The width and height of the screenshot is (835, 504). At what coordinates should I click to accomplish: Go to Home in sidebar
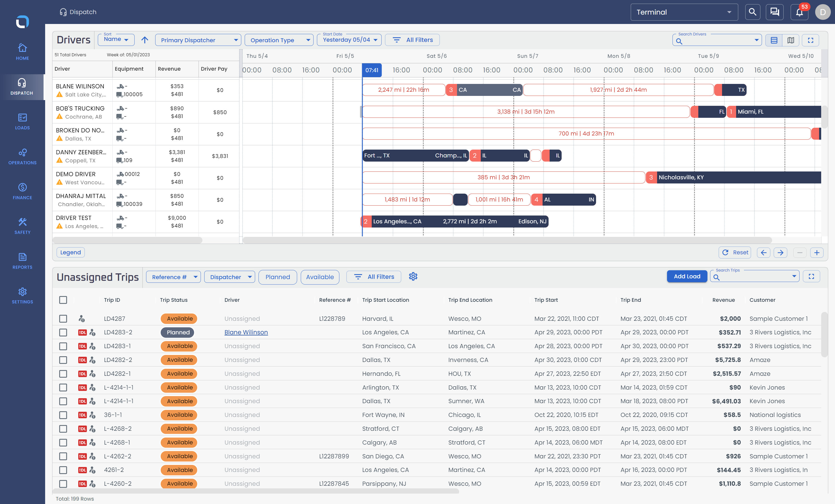tap(22, 52)
